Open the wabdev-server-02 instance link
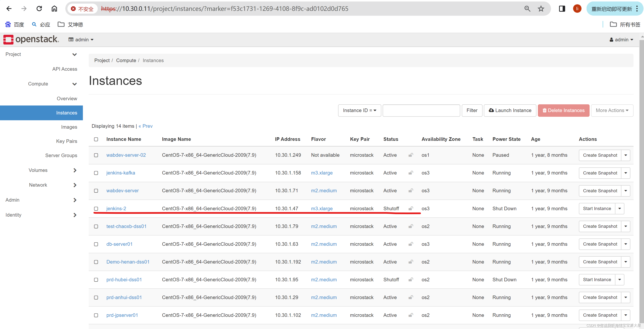 tap(126, 155)
